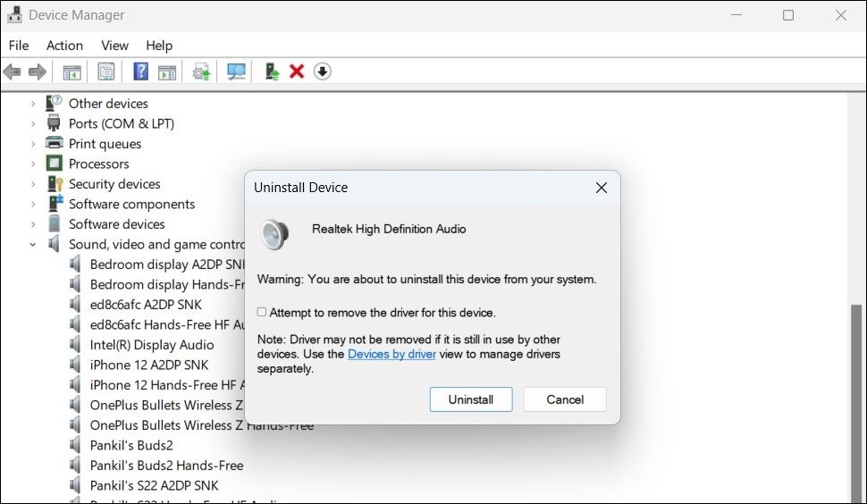Select OnePlus Bullets Wireless Z Hands-Free device
The height and width of the screenshot is (504, 867).
point(202,425)
